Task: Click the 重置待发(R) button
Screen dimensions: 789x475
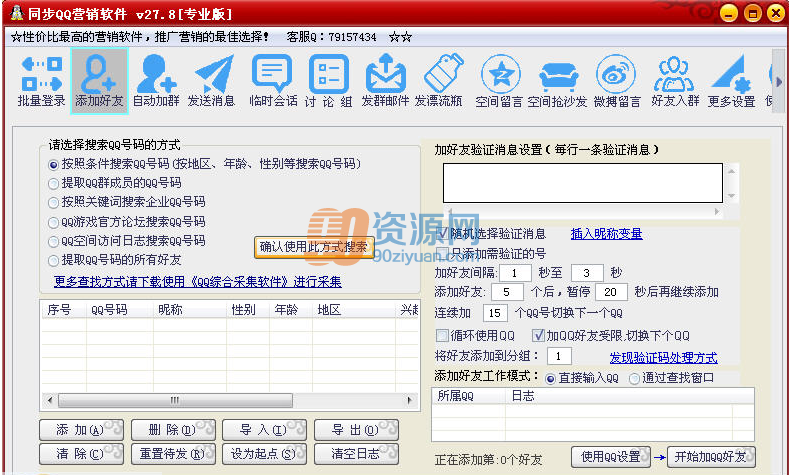Action: click(173, 454)
